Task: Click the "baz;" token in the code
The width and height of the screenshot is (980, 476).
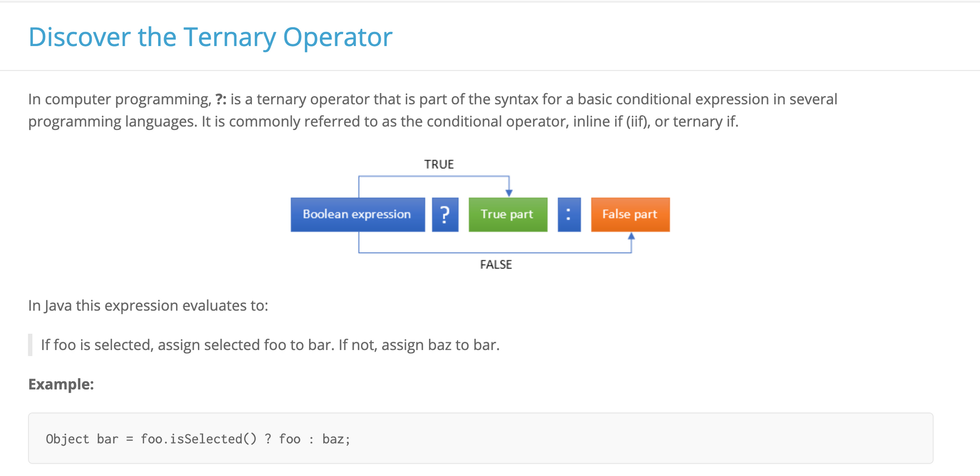Action: [x=336, y=439]
